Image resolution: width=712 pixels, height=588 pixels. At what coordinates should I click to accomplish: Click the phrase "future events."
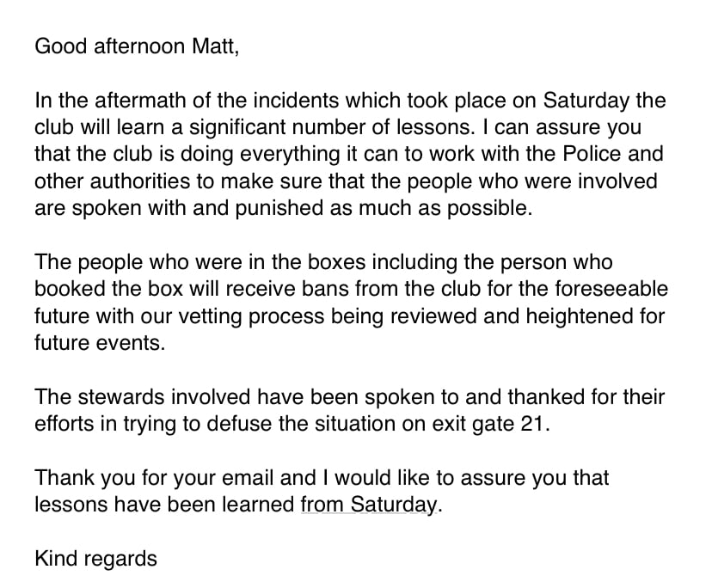100,343
